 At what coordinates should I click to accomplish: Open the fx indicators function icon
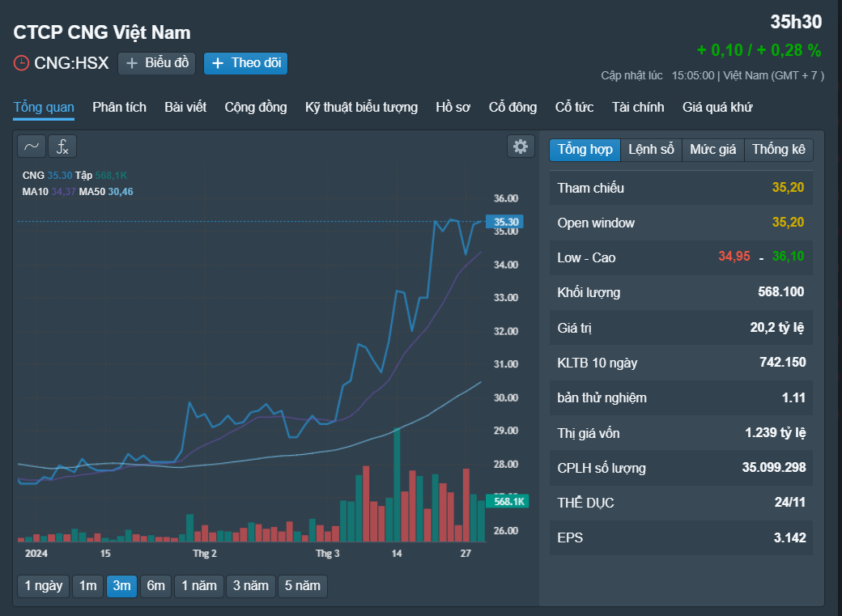pos(62,147)
